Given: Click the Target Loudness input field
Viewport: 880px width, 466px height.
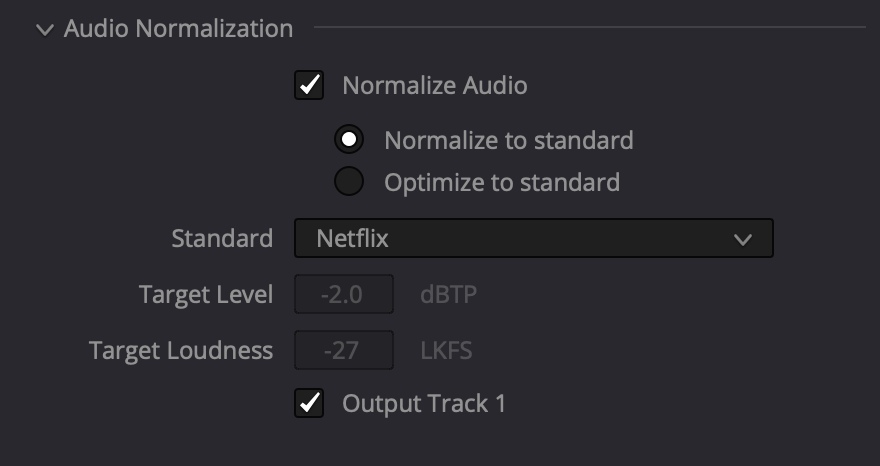Looking at the screenshot, I should pos(343,350).
